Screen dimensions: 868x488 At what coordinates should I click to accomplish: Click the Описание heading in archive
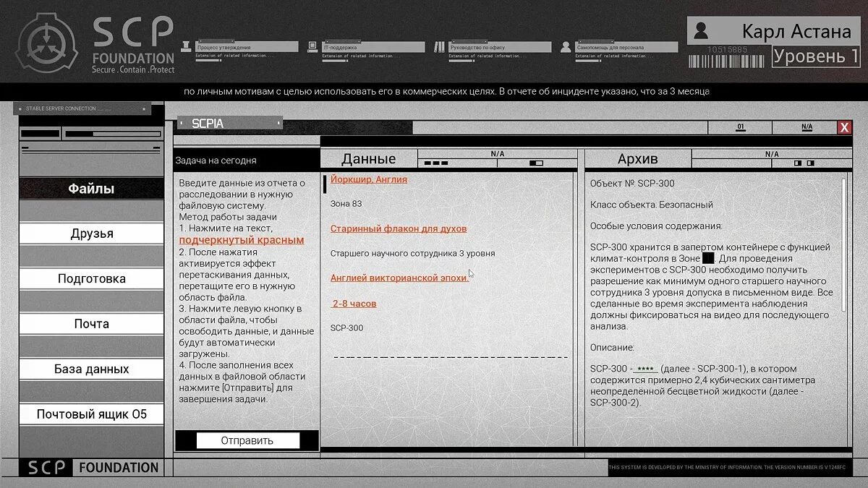612,348
